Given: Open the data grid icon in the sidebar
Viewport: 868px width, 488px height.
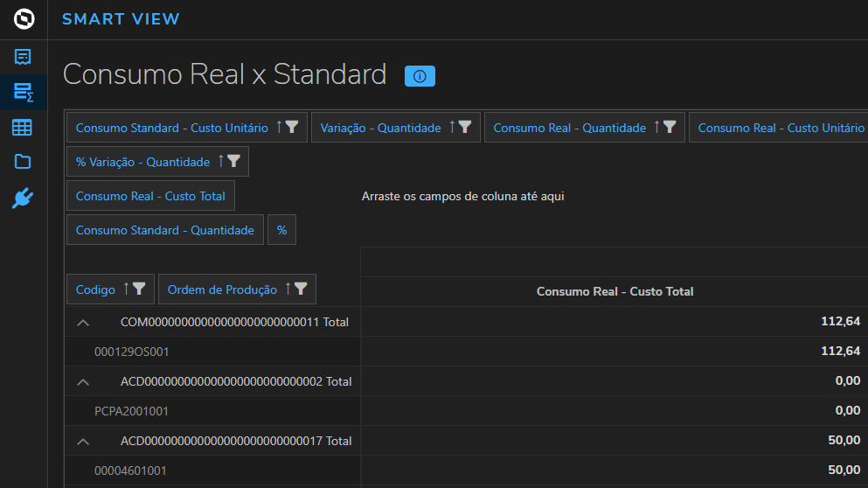Looking at the screenshot, I should click(x=23, y=128).
